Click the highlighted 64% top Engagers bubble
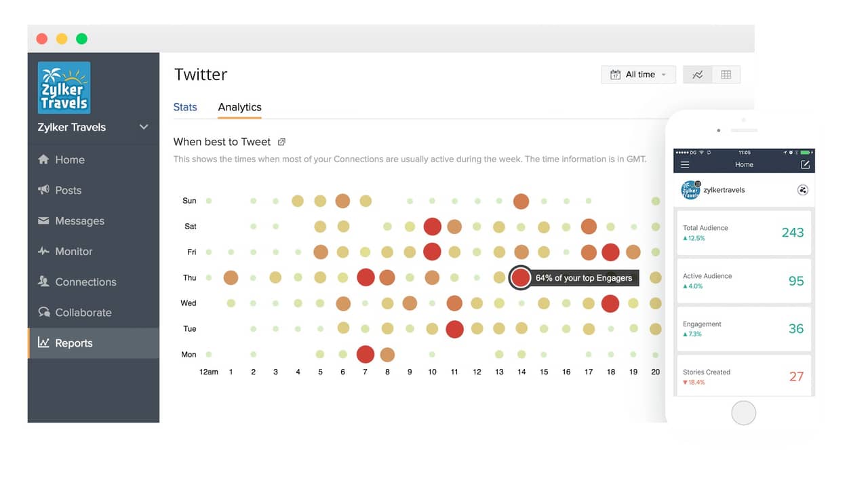The image size is (868, 485). [x=520, y=277]
